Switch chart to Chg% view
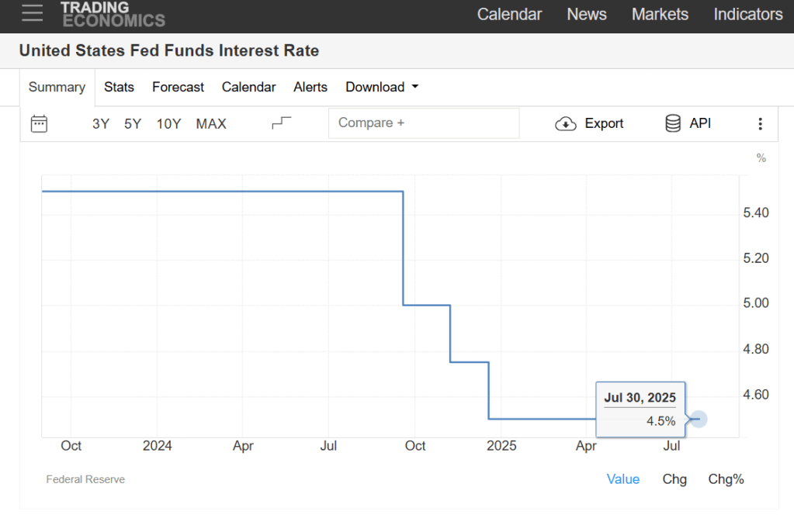Screen dimensions: 794x532 pos(726,479)
